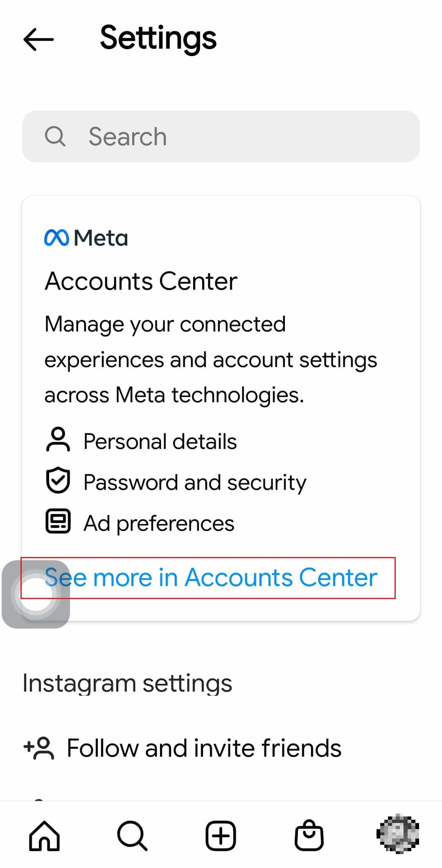This screenshot has width=442, height=868.
Task: Open Personal details
Action: (x=160, y=441)
